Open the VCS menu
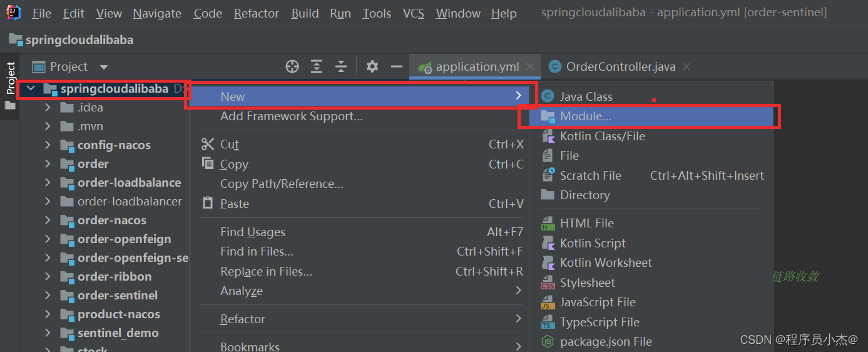Screen dimensions: 868x352 click(413, 13)
